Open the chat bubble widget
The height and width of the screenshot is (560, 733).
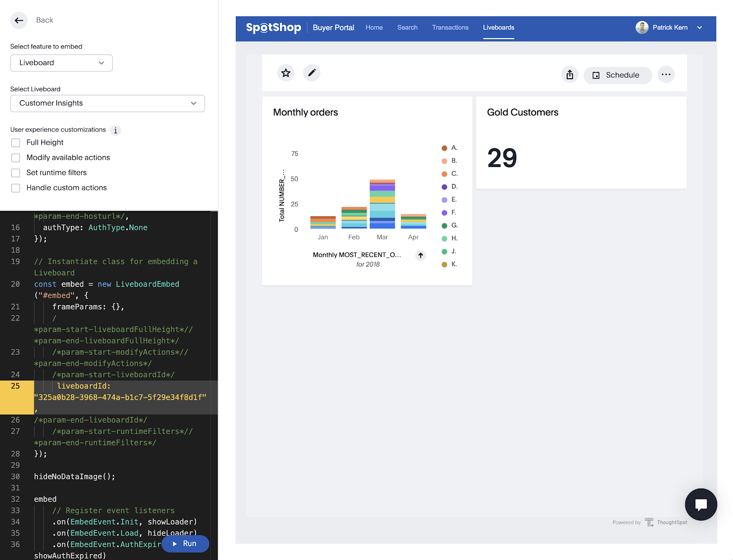(700, 504)
